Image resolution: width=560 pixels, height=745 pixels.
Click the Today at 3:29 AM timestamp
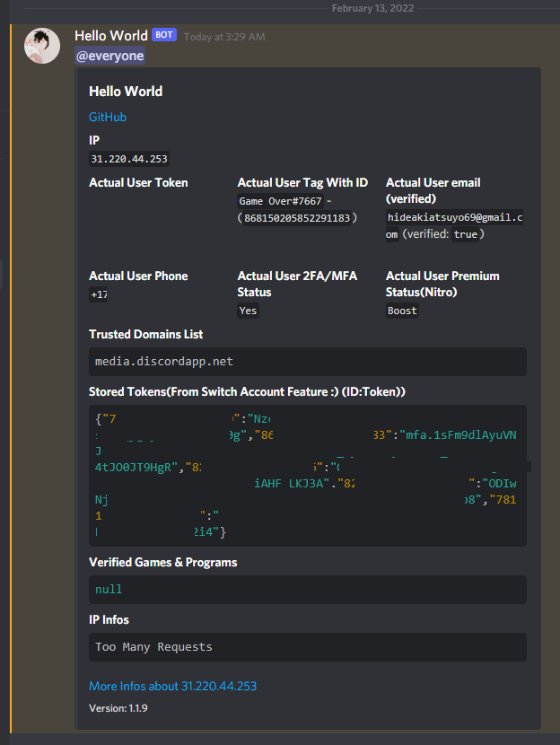point(224,37)
